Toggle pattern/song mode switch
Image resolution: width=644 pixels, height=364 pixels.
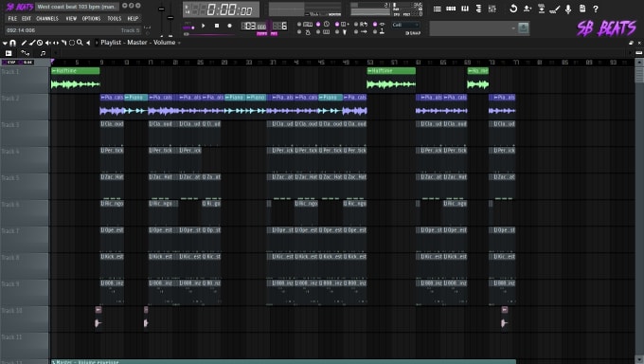tap(188, 27)
